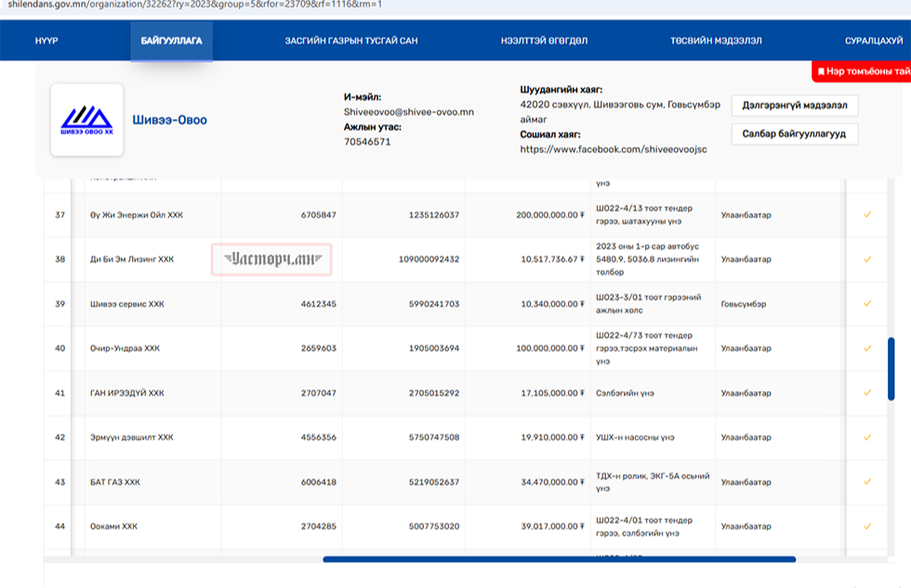Select the БАЙГУУЛЛАГА tab

coord(171,41)
